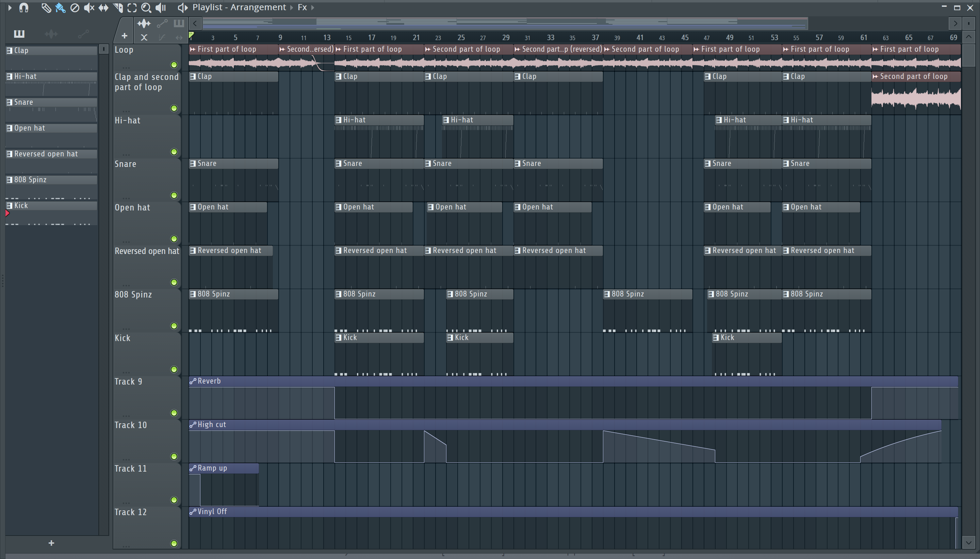This screenshot has height=559, width=980.
Task: Mute Track 10
Action: (174, 456)
